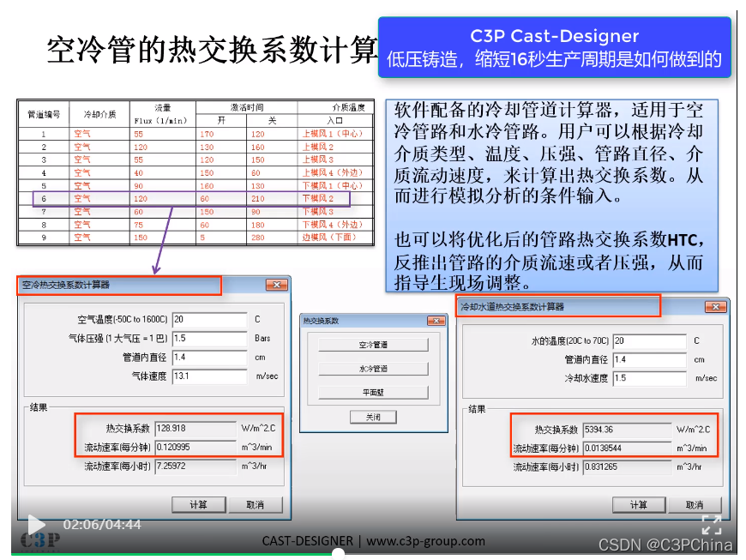746x560 pixels.
Task: Choose 平面壁 in the 热交换系数 dialog
Action: (373, 393)
